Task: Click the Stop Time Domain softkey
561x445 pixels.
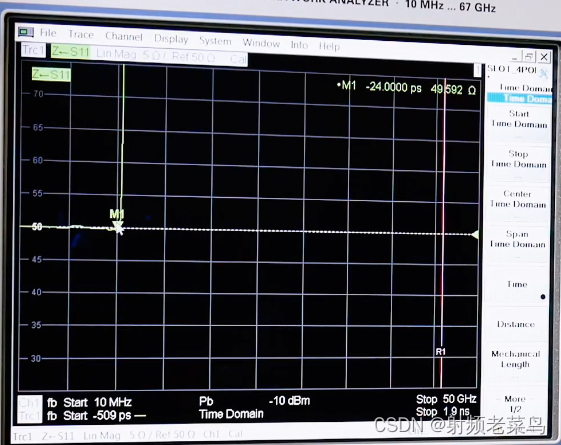Action: point(518,163)
